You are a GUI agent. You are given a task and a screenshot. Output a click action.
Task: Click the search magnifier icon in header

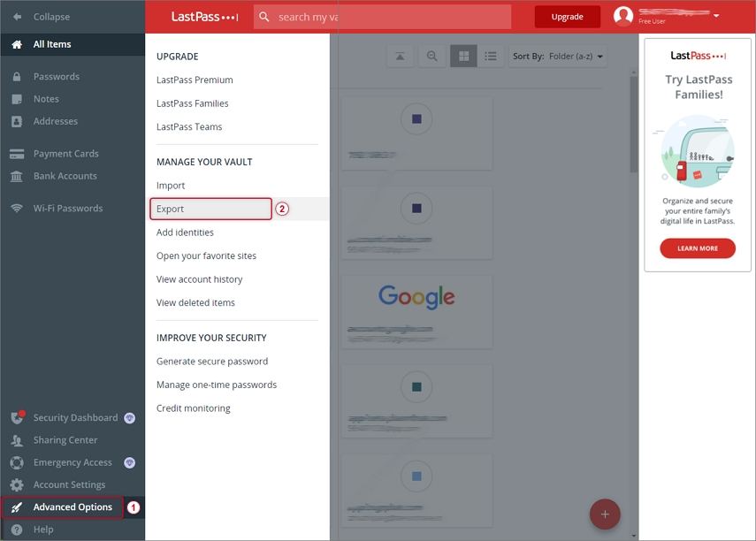tap(264, 17)
